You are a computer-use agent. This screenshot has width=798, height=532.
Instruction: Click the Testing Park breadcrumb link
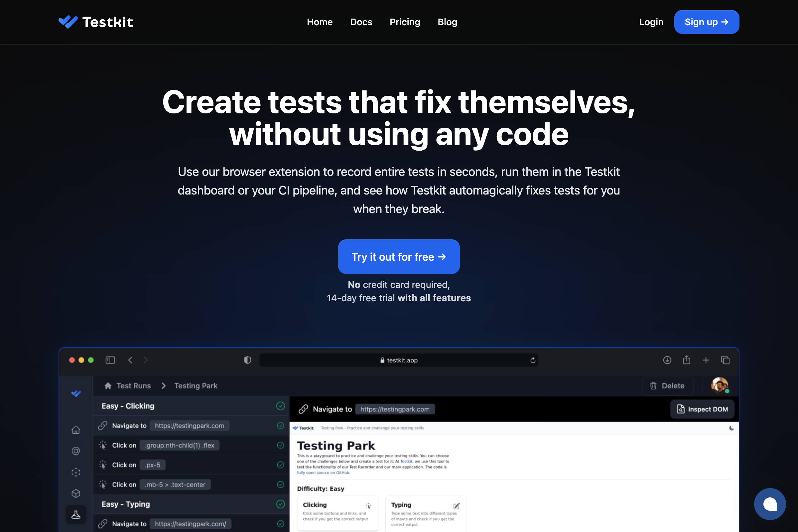(x=196, y=386)
